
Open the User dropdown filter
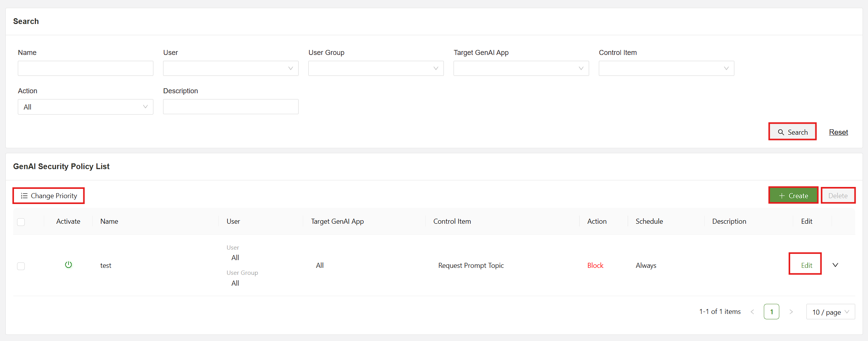click(230, 69)
